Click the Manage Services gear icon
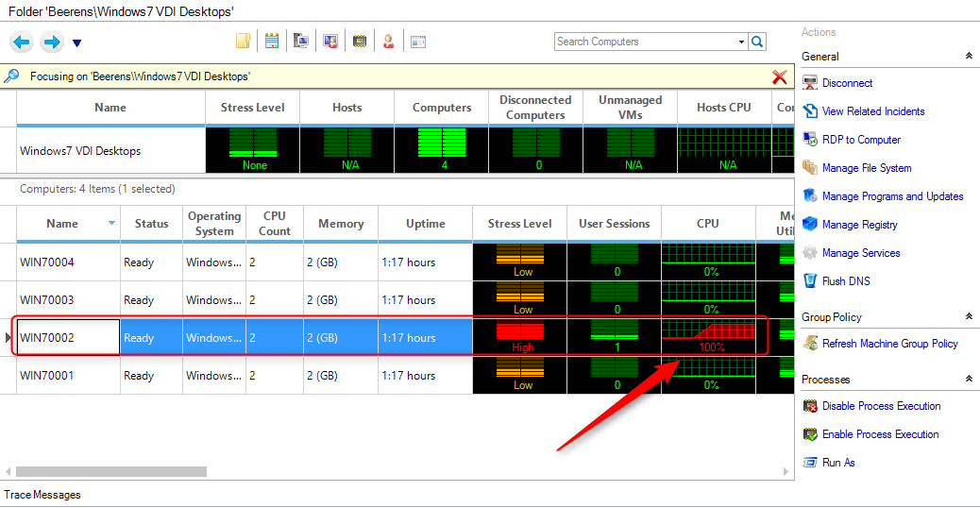The image size is (980, 508). (x=810, y=252)
